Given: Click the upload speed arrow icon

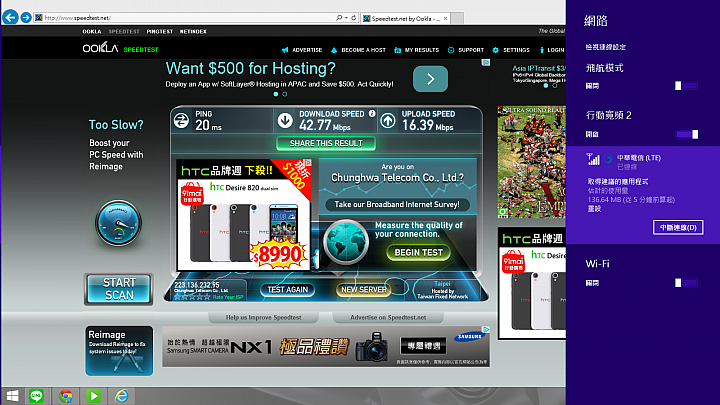Looking at the screenshot, I should point(388,121).
